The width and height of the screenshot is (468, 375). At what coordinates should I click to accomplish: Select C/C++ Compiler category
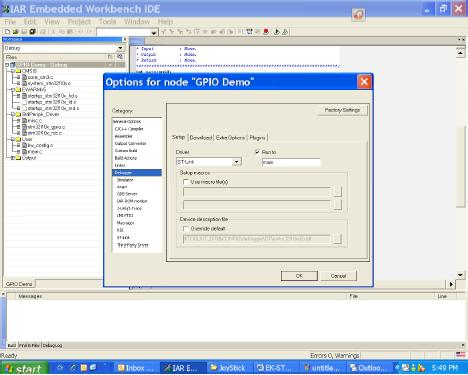click(129, 129)
